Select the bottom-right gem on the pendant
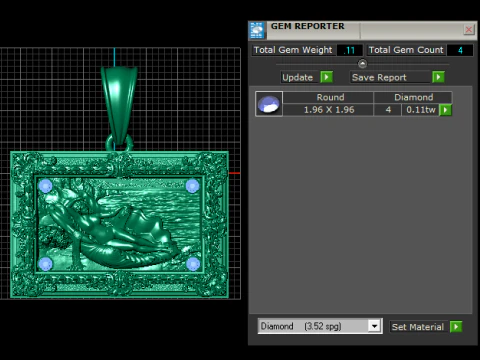The image size is (480, 360). click(192, 264)
